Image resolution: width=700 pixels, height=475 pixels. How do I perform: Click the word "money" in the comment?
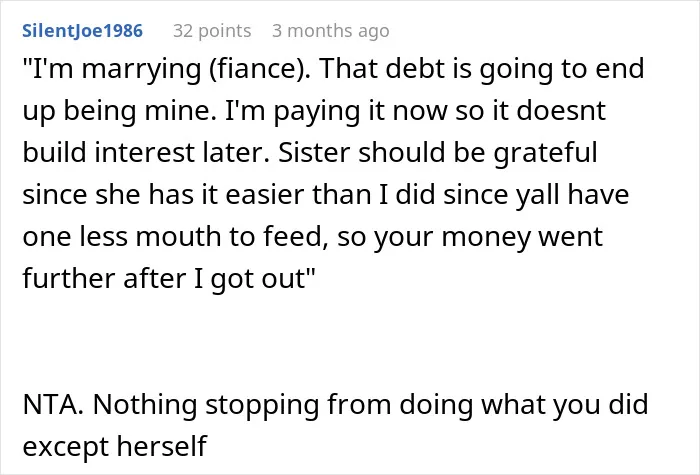point(485,237)
